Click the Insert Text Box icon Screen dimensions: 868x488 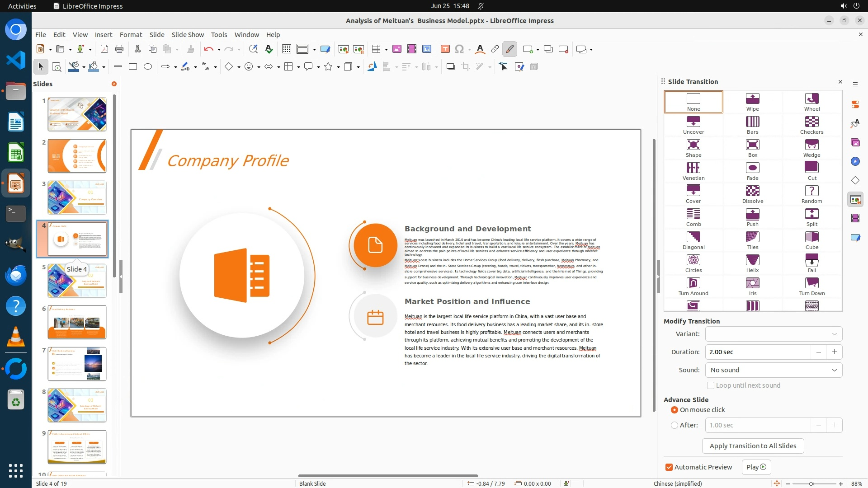pos(445,49)
